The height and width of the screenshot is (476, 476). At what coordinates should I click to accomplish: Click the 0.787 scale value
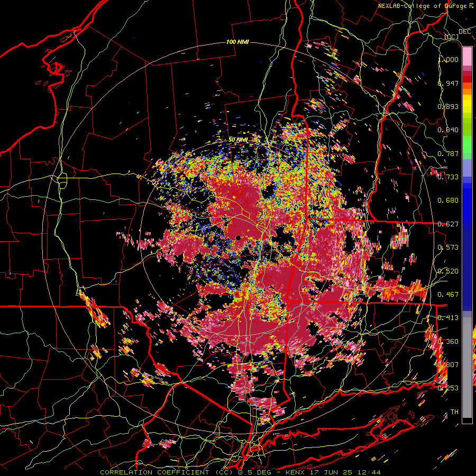point(448,153)
